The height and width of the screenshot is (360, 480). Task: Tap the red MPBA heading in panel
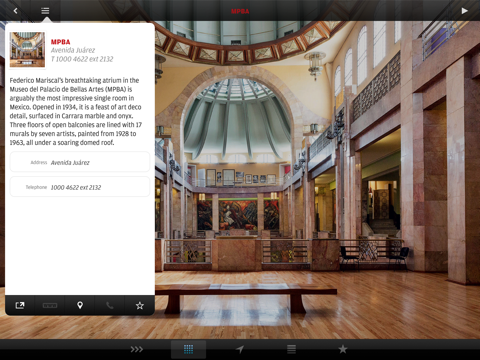[x=60, y=42]
